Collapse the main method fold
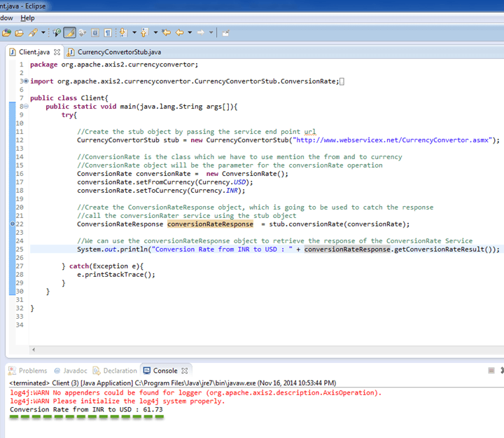The image size is (504, 438). 26,107
